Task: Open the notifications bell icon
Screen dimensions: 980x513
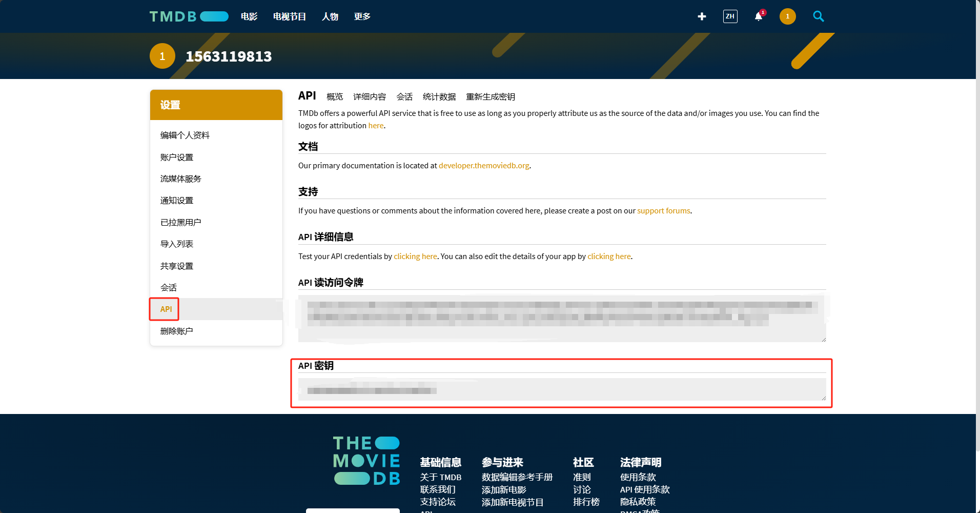Action: coord(759,16)
